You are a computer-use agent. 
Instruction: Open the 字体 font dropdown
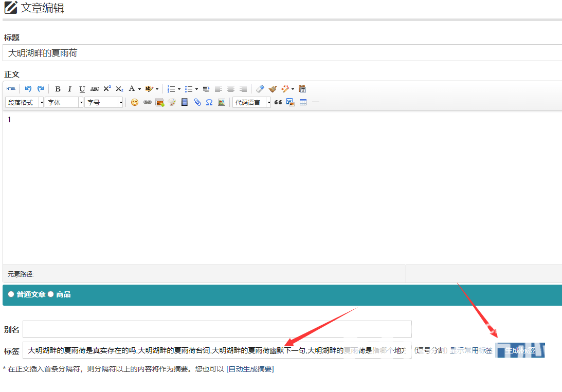click(x=64, y=102)
